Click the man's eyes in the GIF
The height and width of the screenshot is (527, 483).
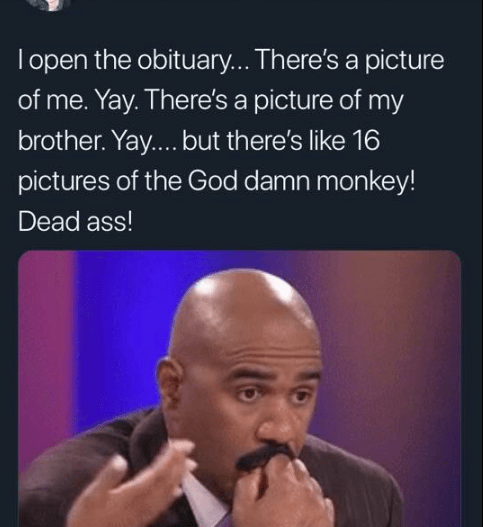click(x=272, y=395)
